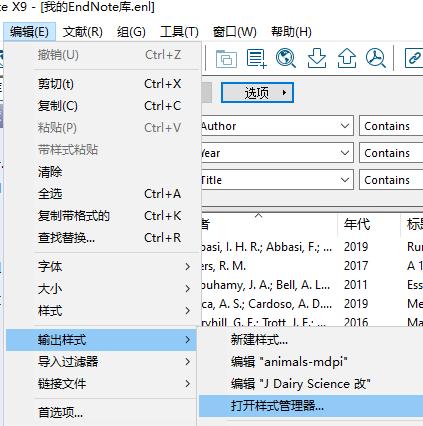Open the Contains dropdown beside Title
Image resolution: width=423 pixels, height=426 pixels.
pos(391,180)
